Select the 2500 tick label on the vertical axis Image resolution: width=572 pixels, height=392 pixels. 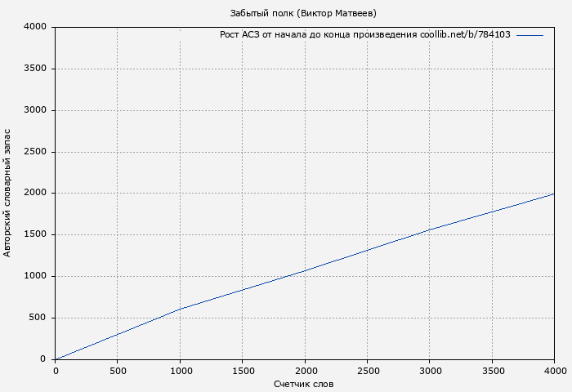(x=34, y=152)
